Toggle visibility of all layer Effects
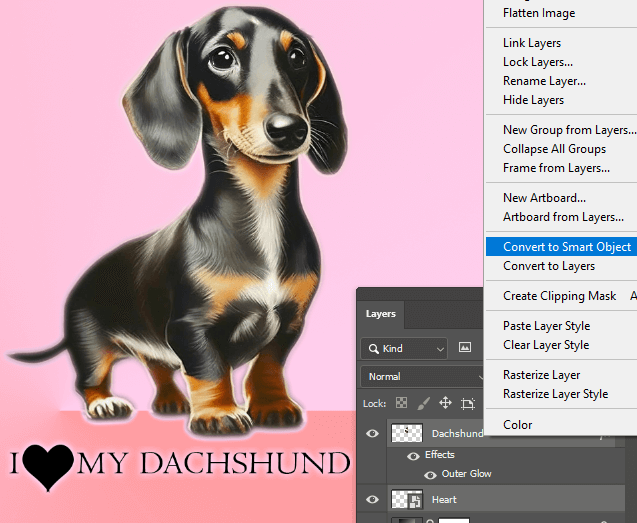This screenshot has width=637, height=523. (x=414, y=455)
